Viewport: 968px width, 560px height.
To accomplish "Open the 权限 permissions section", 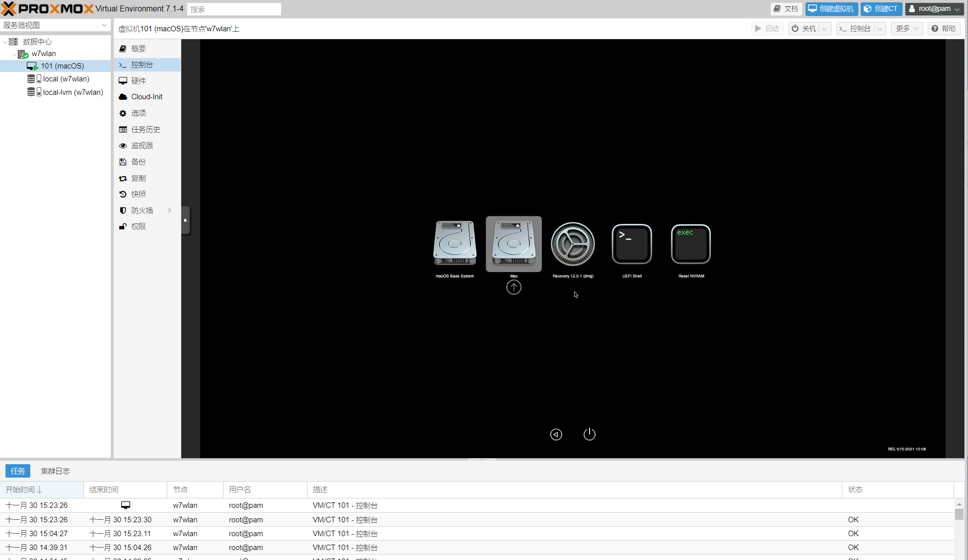I will [x=147, y=226].
